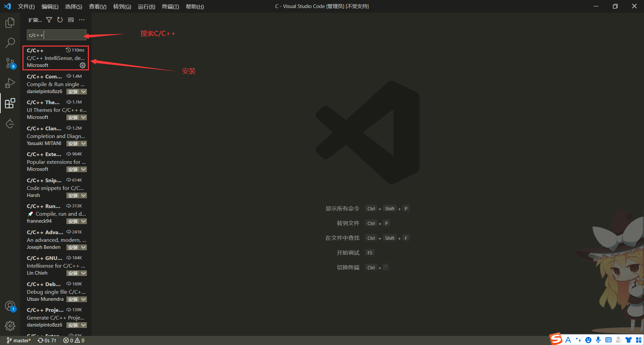Open the gear menu of C/C++ Microsoft extension
This screenshot has height=345, width=644.
click(83, 65)
